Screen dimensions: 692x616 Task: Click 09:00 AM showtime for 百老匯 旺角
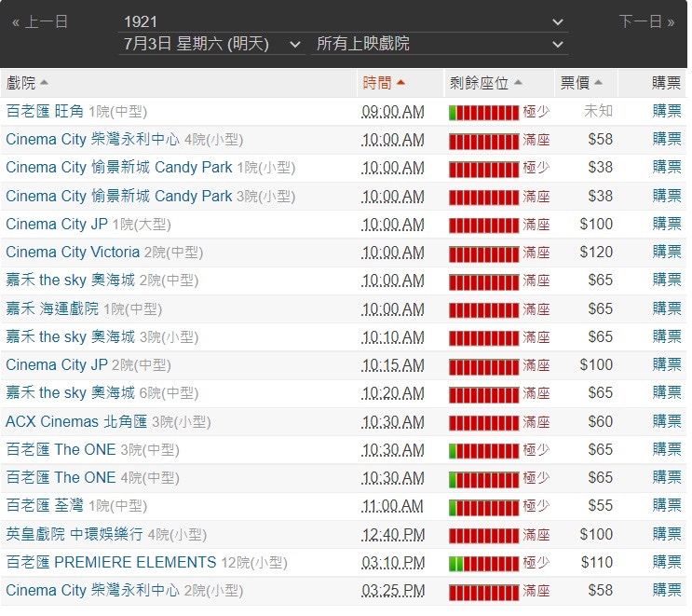point(392,112)
